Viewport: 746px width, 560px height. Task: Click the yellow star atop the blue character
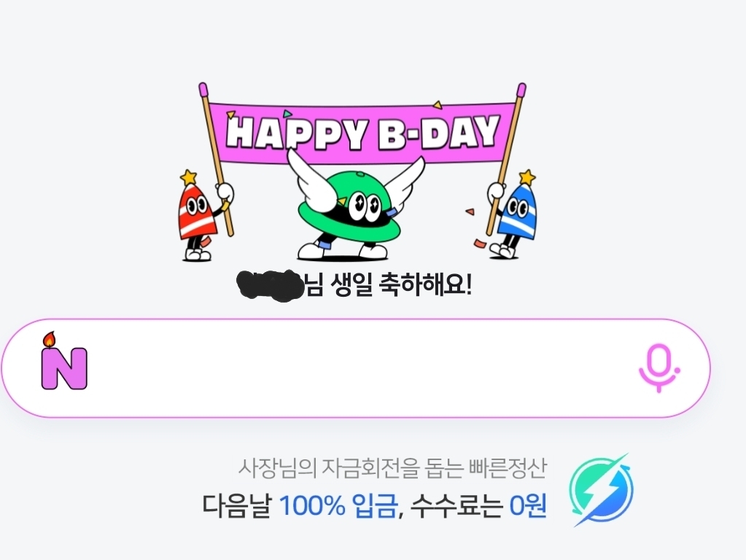(527, 177)
